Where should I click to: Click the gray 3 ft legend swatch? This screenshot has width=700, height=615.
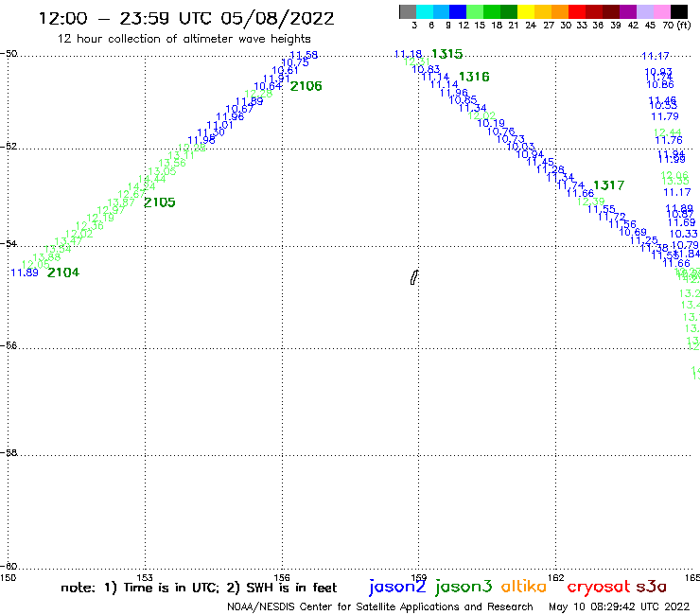[x=408, y=11]
